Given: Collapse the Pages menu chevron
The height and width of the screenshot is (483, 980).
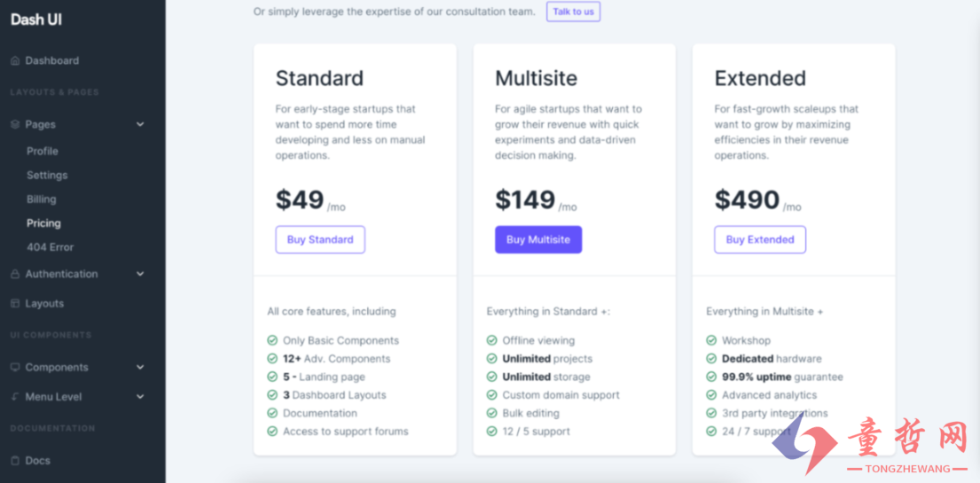Looking at the screenshot, I should click(x=140, y=124).
